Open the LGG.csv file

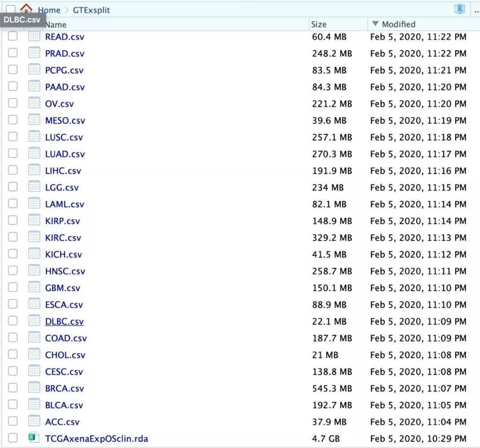62,187
